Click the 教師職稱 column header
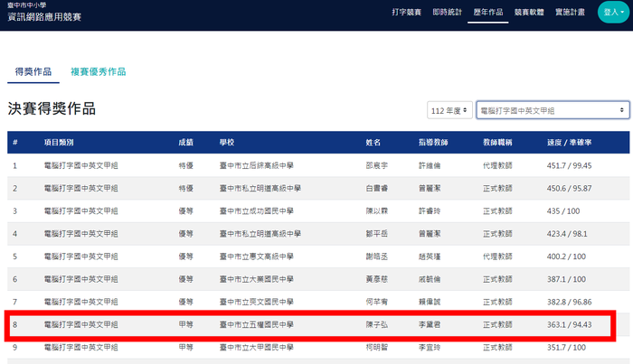This screenshot has width=633, height=364. (x=497, y=143)
